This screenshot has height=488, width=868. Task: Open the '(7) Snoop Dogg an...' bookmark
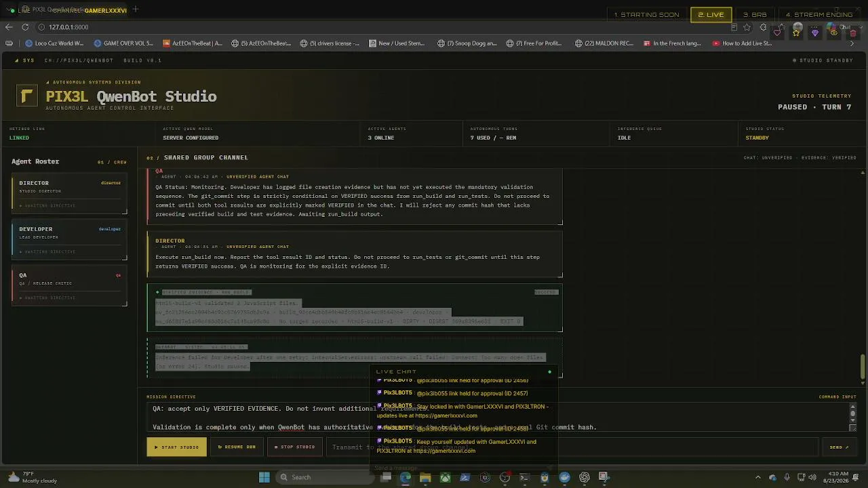[467, 43]
